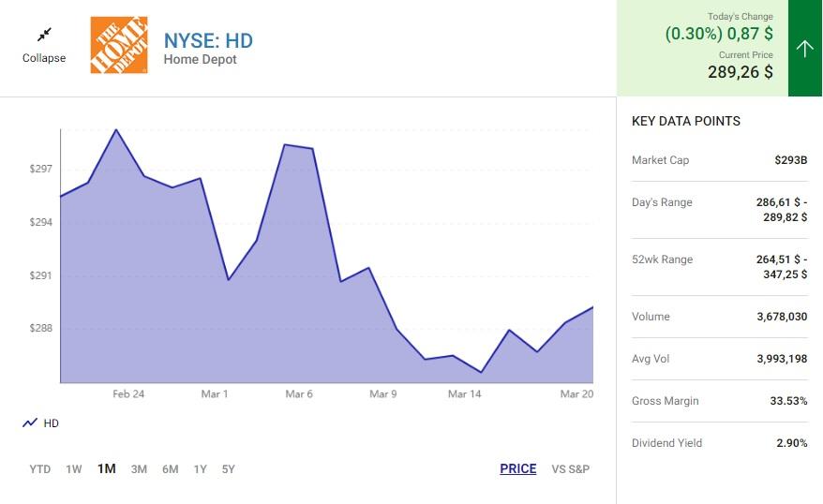The image size is (823, 504).
Task: Click the Mar 1 date label
Action: point(215,393)
